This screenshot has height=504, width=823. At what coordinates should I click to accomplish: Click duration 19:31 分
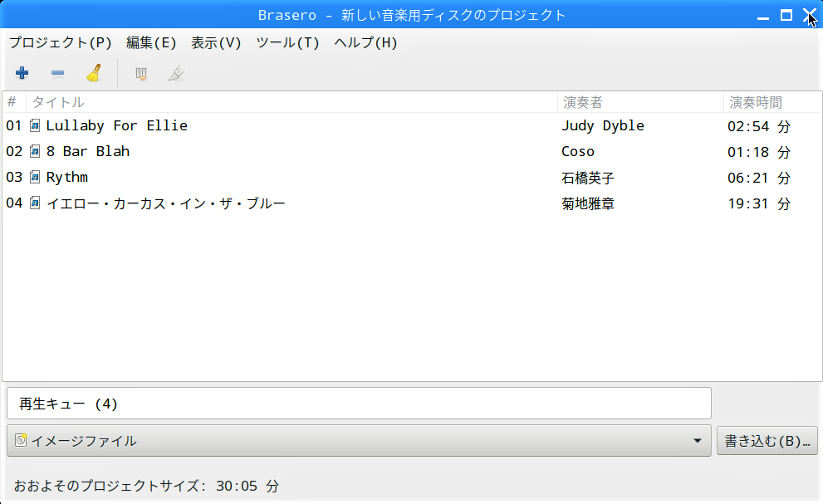[x=759, y=203]
